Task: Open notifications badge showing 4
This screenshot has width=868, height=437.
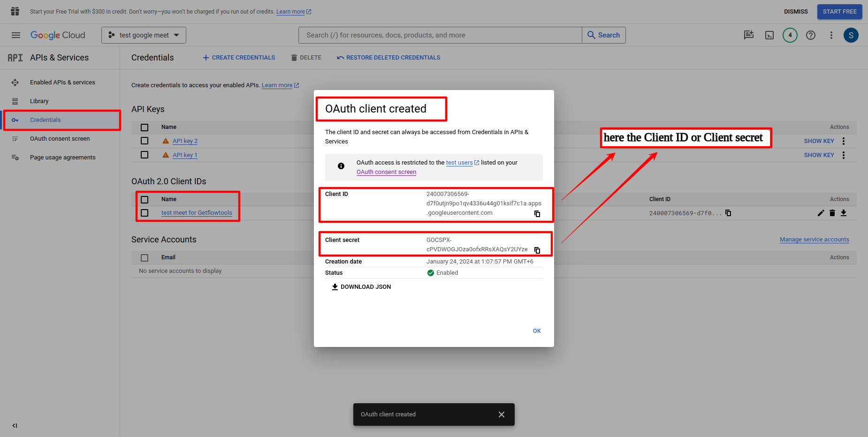Action: (790, 35)
